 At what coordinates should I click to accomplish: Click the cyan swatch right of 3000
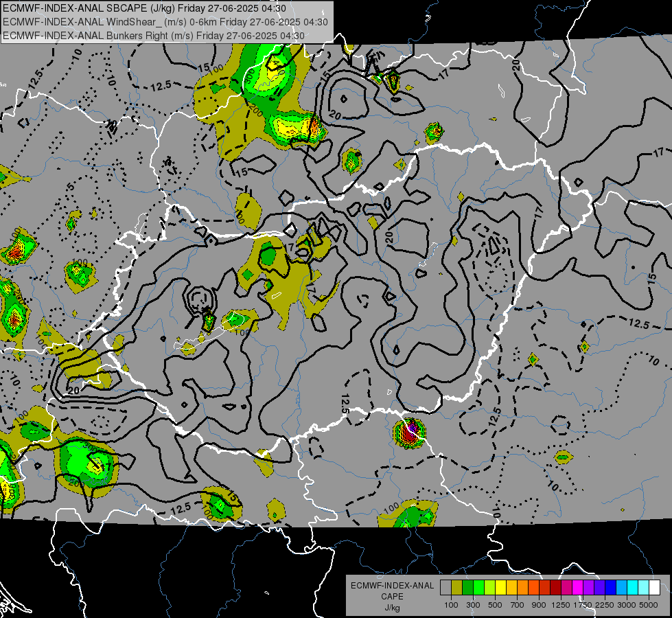click(632, 588)
